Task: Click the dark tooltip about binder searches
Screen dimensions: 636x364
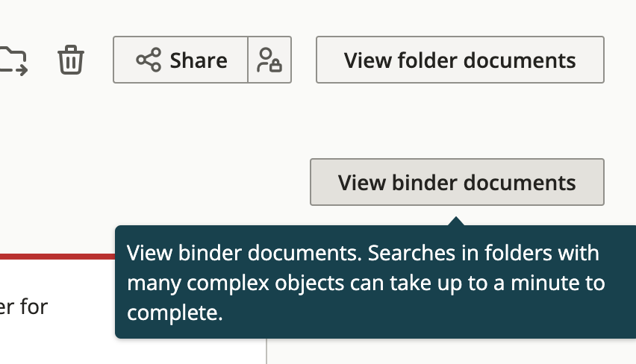Action: [375, 282]
